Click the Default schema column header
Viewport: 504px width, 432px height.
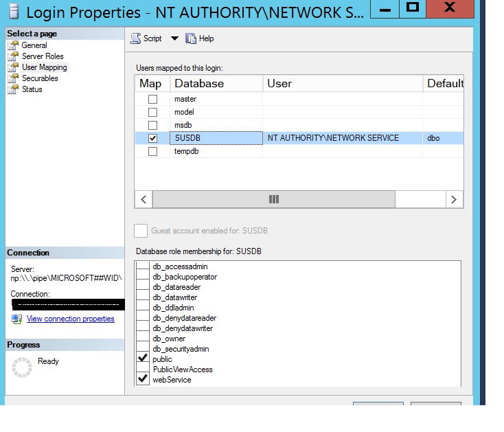pos(444,84)
